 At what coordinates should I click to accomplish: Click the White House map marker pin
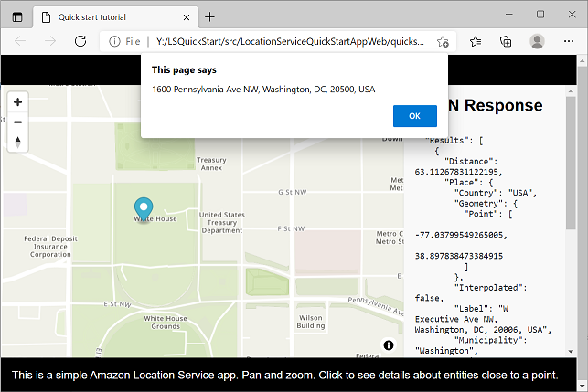click(144, 208)
